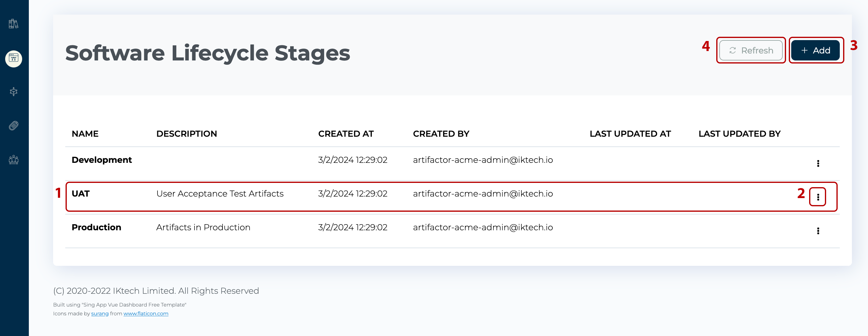Click the plus icon on the Add button
This screenshot has height=336, width=868.
pyautogui.click(x=805, y=50)
